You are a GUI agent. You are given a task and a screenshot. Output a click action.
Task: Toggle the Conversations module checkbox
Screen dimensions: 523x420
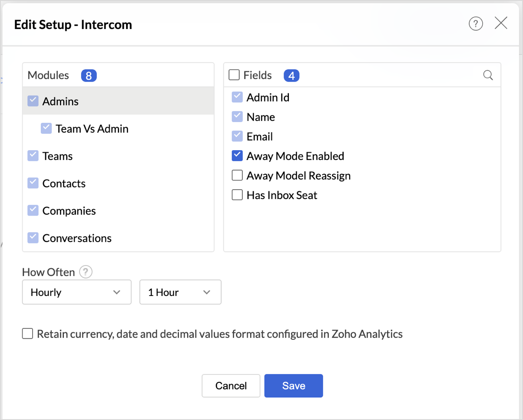[33, 238]
